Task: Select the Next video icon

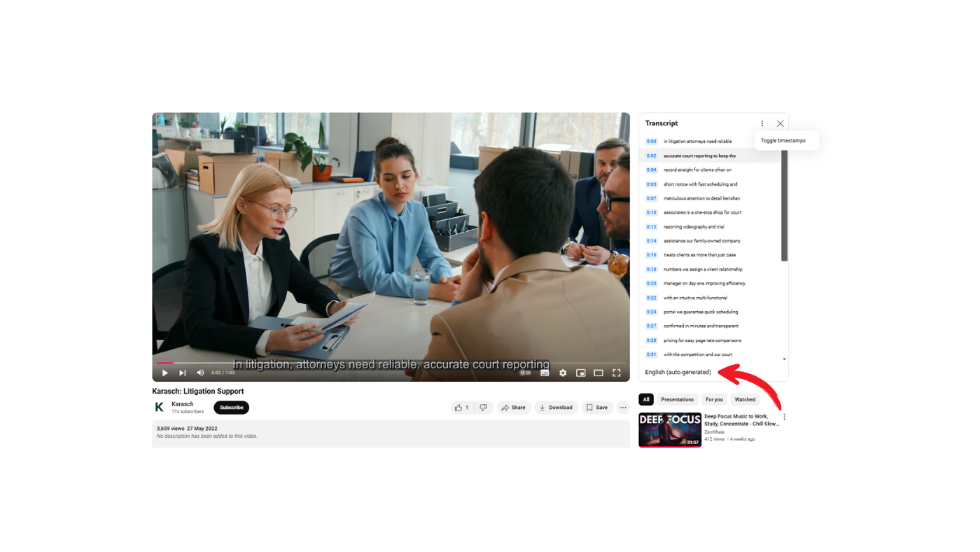Action: point(181,372)
